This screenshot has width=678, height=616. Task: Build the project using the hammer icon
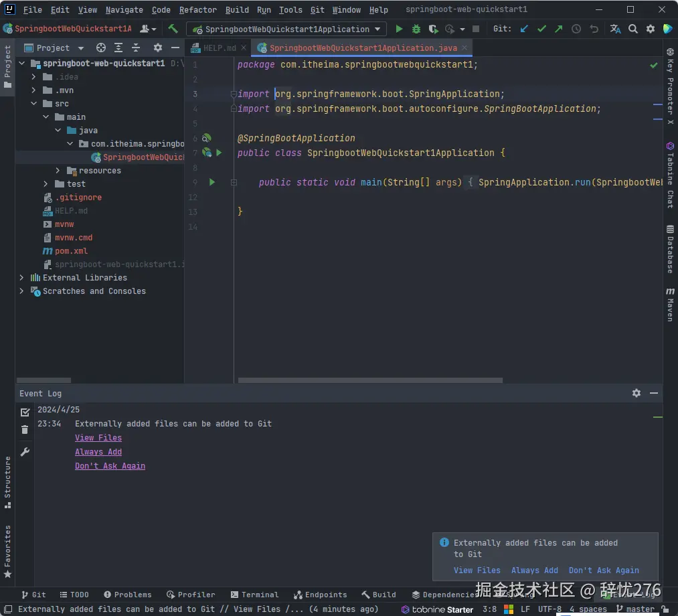[173, 29]
